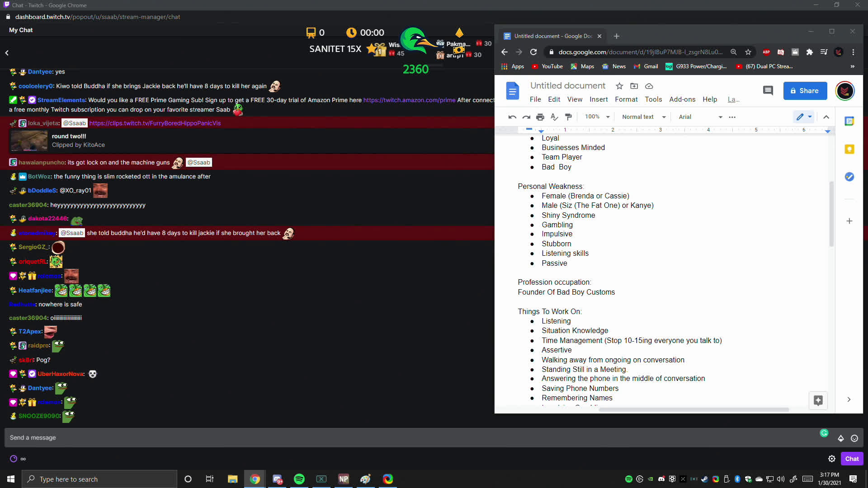Open the comment history icon in Docs
Viewport: 868px width, 488px height.
click(768, 90)
